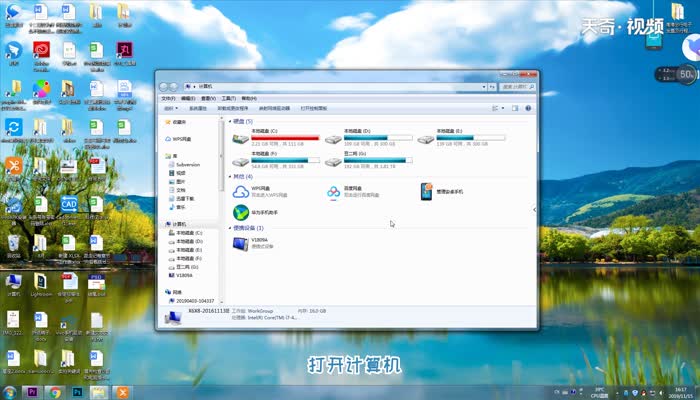Click the red capacity bar of drive C:

(x=285, y=138)
